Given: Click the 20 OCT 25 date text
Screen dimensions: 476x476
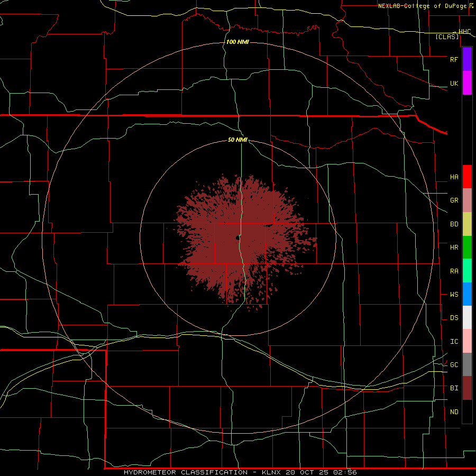Looking at the screenshot, I should click(307, 472).
